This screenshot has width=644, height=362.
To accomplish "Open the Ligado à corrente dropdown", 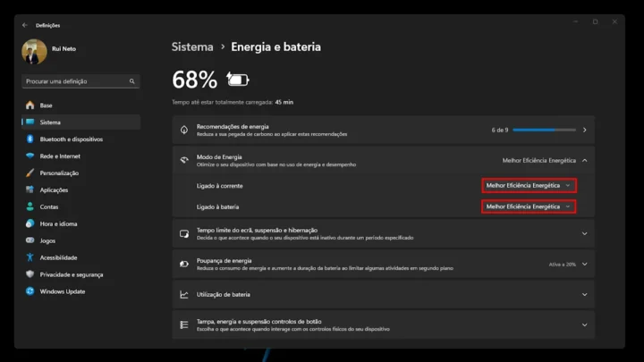I will tap(529, 185).
